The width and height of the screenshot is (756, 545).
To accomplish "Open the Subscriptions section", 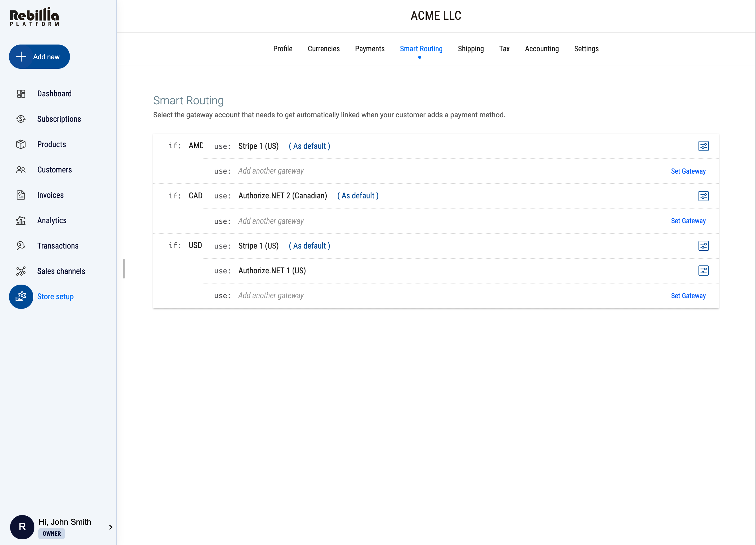I will click(59, 119).
